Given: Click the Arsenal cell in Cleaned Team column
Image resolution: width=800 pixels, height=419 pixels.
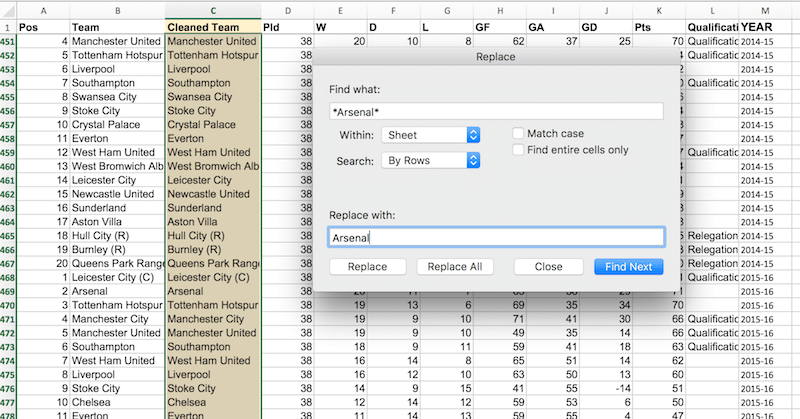Looking at the screenshot, I should click(x=213, y=291).
